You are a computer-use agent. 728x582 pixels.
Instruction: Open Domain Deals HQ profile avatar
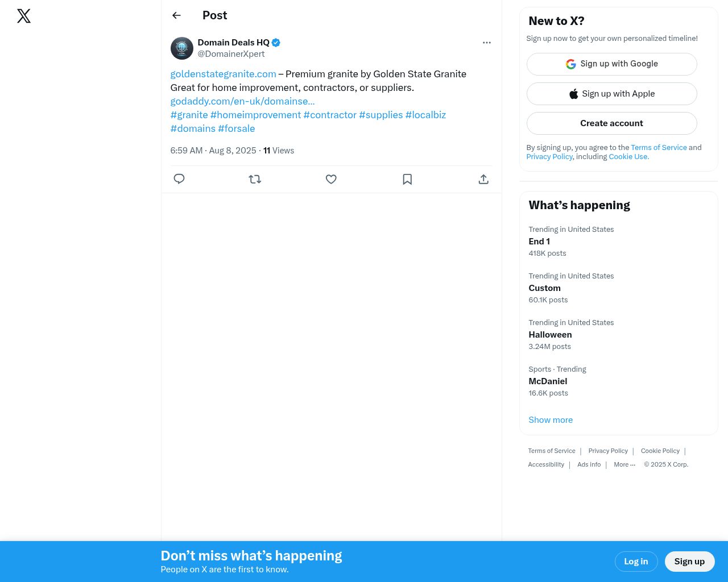pyautogui.click(x=182, y=48)
